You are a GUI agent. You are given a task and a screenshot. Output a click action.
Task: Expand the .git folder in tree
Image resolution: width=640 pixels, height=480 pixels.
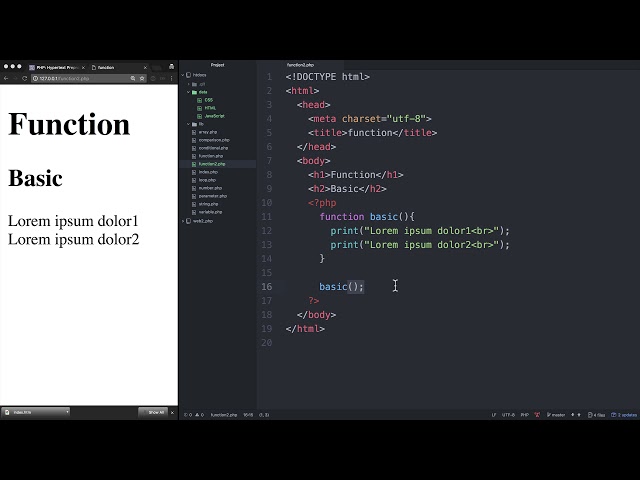coord(189,84)
